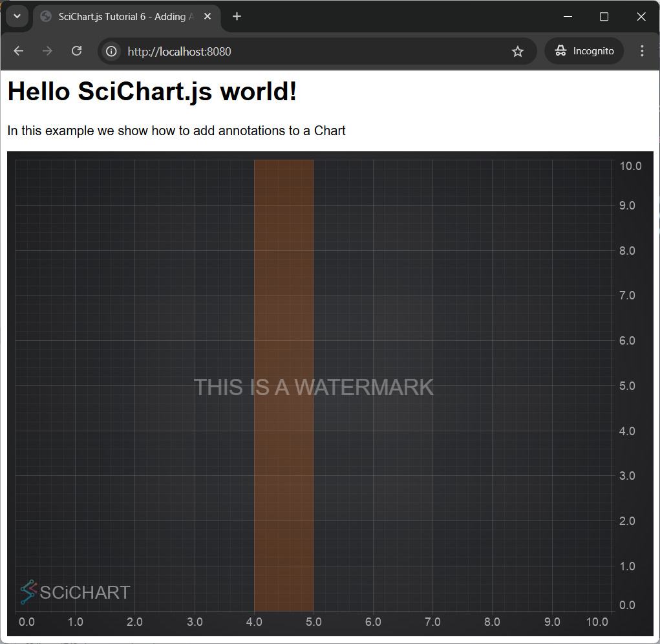Click the browser back arrow button

pyautogui.click(x=19, y=51)
